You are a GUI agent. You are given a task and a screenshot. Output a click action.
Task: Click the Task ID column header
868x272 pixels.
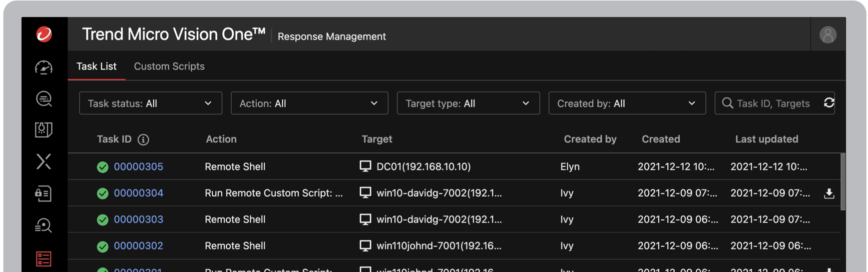[114, 139]
